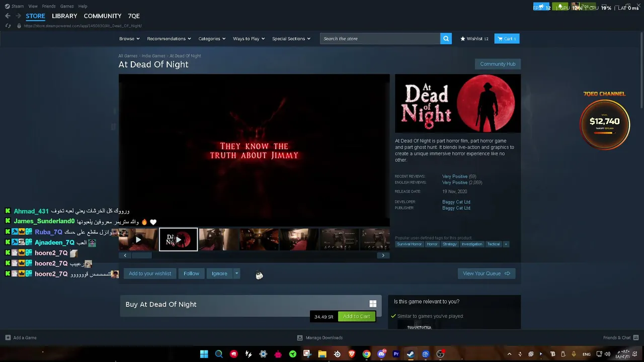
Task: Click the Ignore button
Action: (219, 274)
